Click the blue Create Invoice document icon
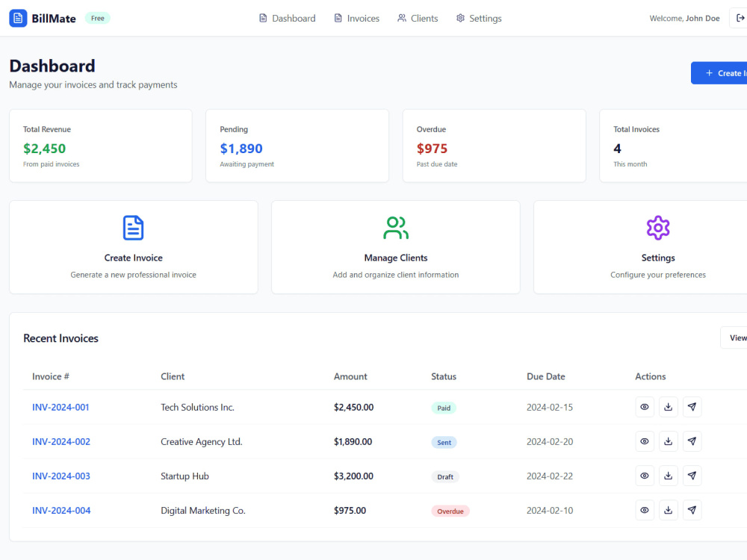This screenshot has height=560, width=747. 134,228
